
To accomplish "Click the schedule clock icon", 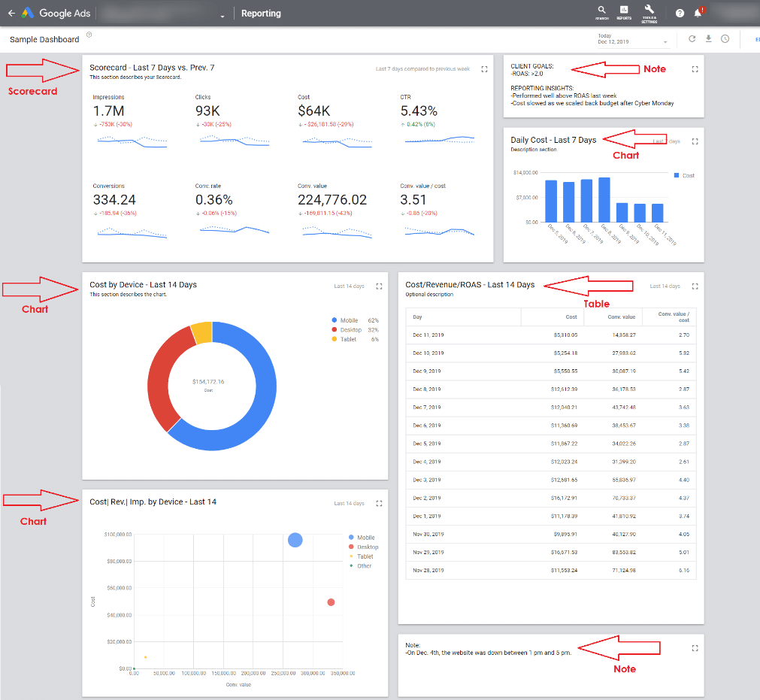I will (725, 39).
